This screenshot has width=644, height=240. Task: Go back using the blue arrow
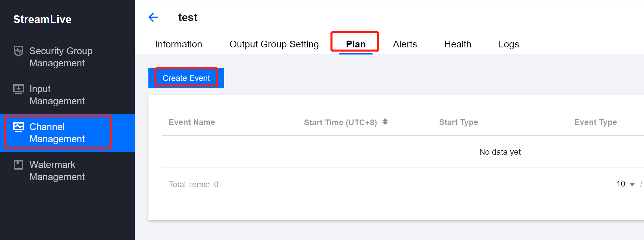click(153, 17)
